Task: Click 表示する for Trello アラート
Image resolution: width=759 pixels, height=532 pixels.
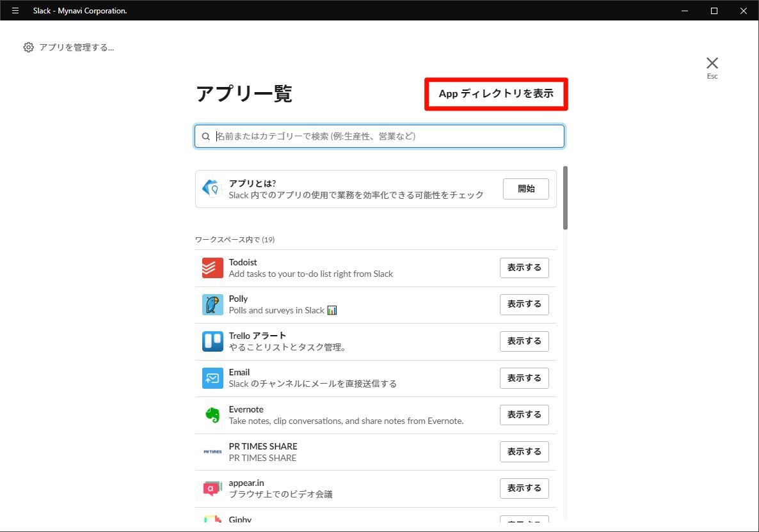Action: point(524,341)
